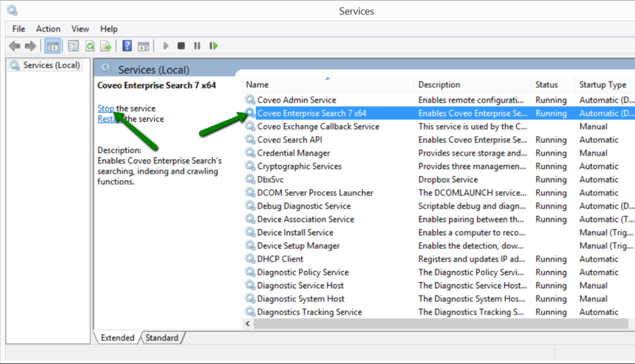Switch to the Extended tab
This screenshot has width=635, height=364.
tap(117, 338)
